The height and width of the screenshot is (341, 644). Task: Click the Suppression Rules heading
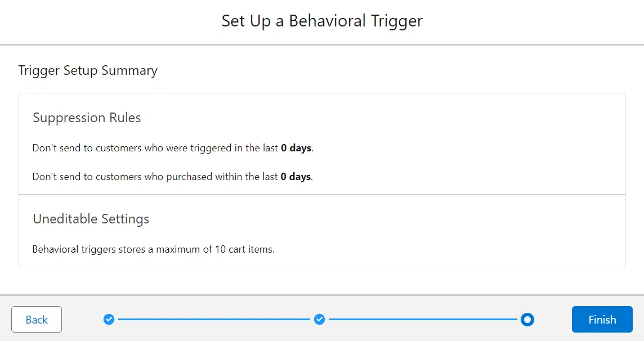pos(87,118)
